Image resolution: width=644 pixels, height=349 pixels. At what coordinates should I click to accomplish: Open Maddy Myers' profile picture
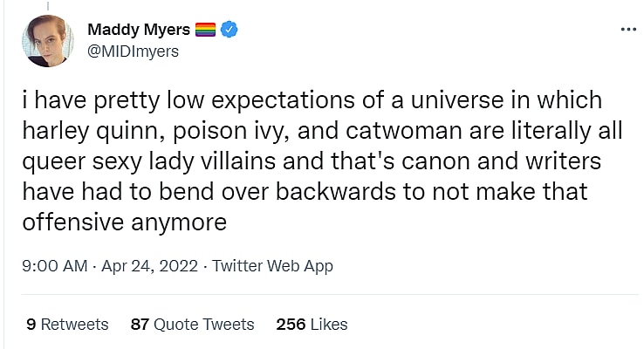pyautogui.click(x=50, y=41)
